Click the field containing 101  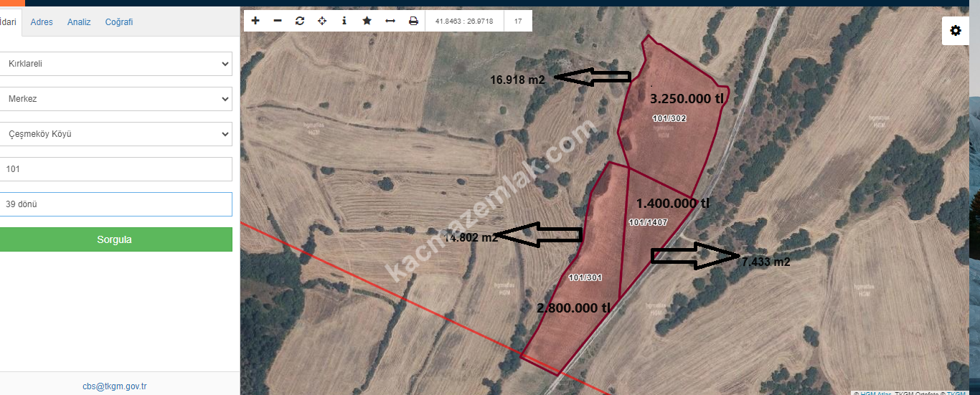tap(115, 170)
